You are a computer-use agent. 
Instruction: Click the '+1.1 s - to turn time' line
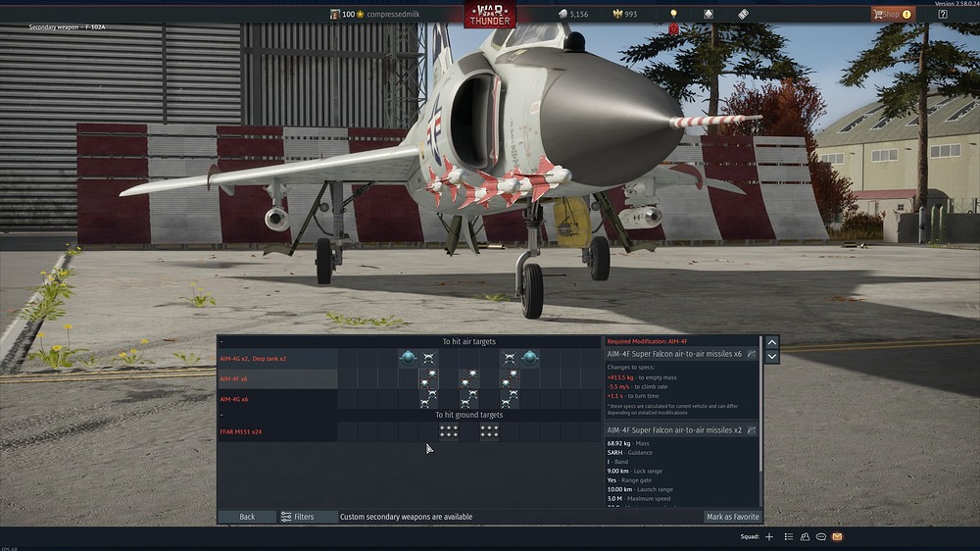633,396
